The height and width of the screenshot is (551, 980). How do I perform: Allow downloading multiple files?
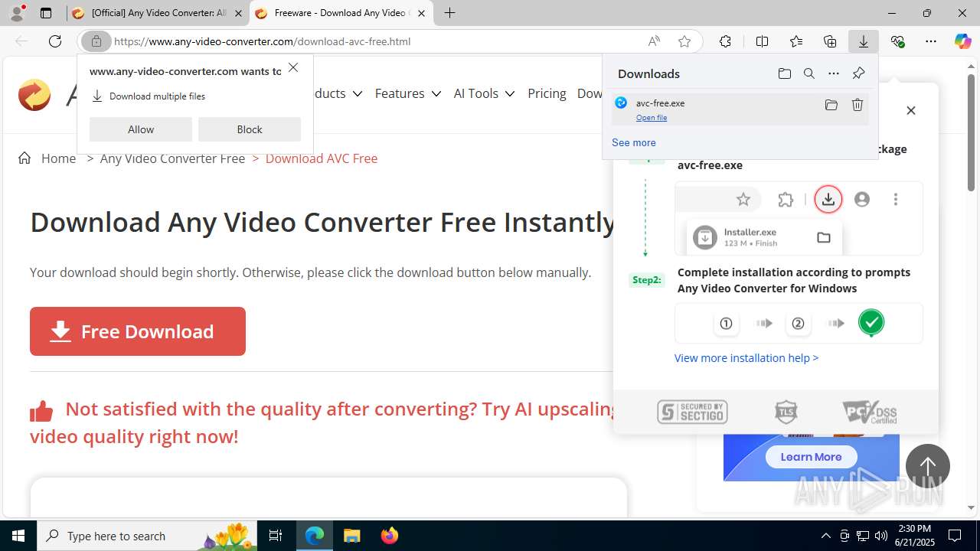141,129
